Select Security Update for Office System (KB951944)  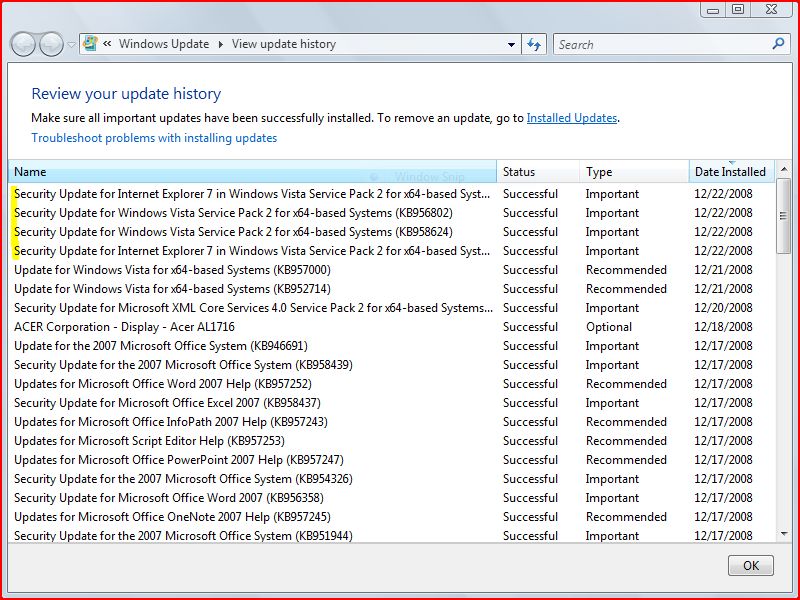392,535
